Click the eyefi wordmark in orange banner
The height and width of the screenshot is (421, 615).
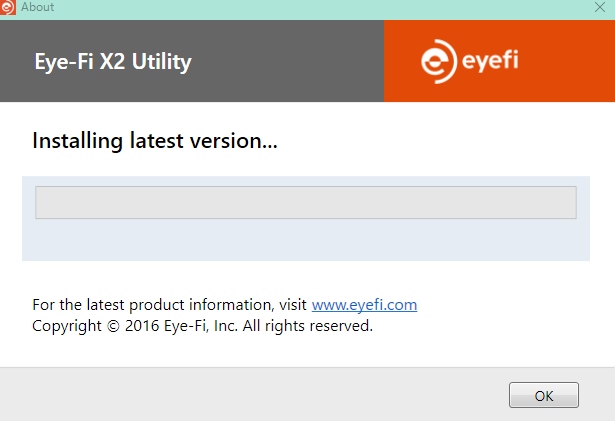click(490, 62)
